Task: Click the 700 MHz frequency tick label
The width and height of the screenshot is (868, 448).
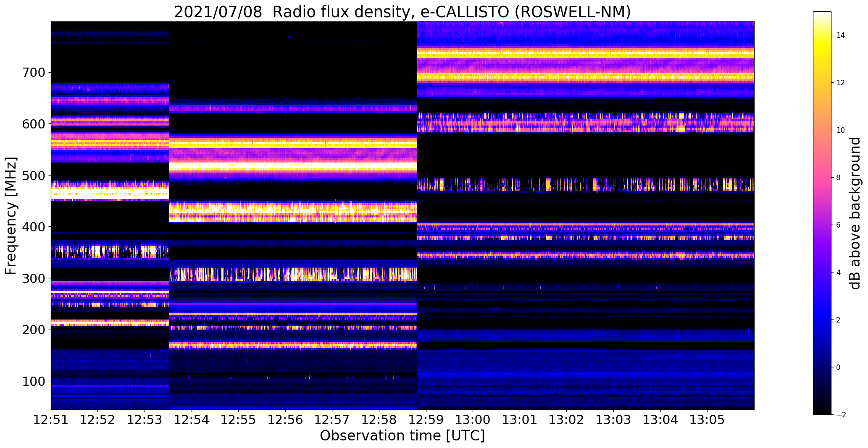Action: 33,73
